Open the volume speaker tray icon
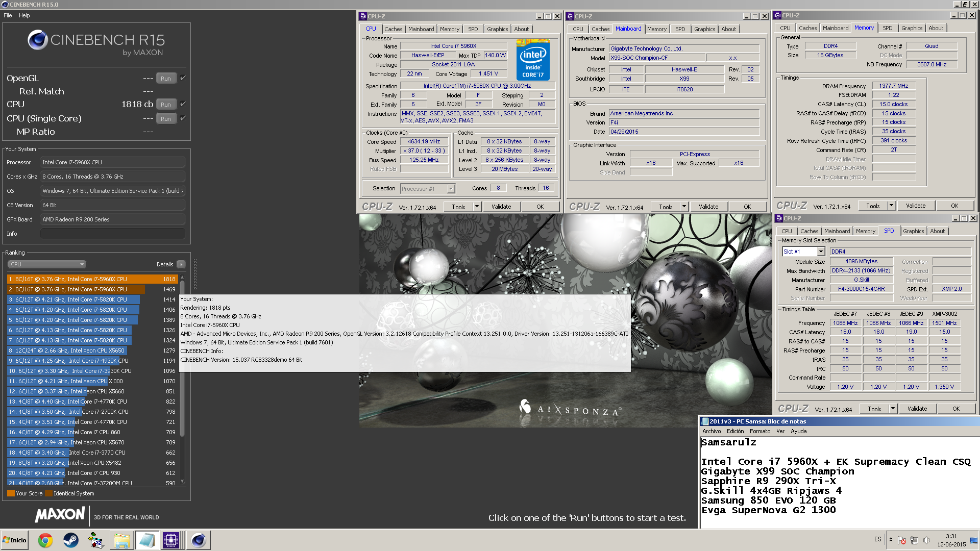The image size is (980, 551). tap(926, 540)
